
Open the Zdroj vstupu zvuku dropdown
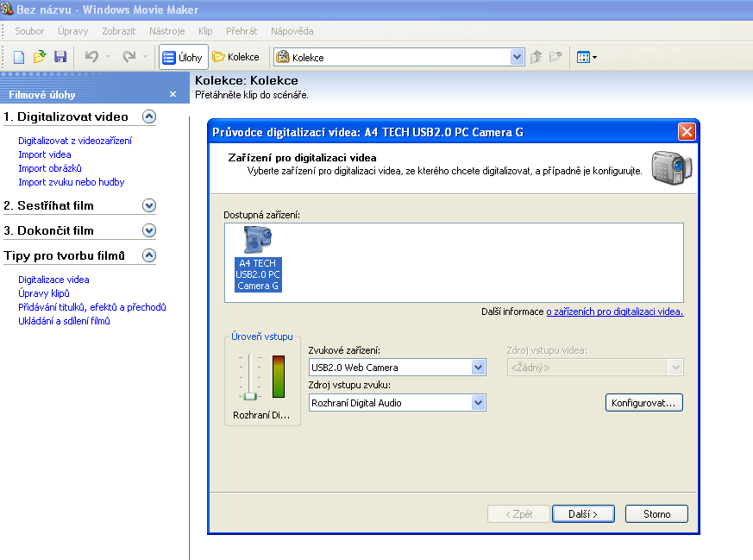pos(397,403)
